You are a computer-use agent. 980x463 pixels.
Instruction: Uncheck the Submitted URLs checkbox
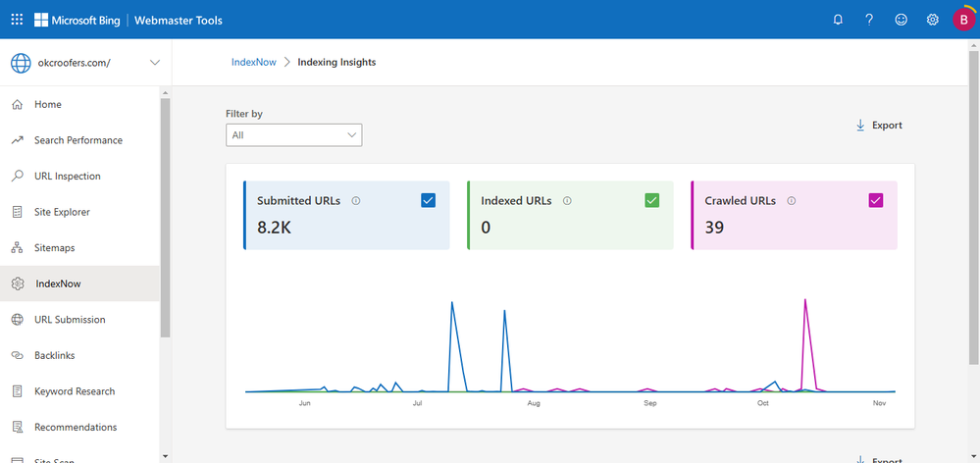(428, 201)
